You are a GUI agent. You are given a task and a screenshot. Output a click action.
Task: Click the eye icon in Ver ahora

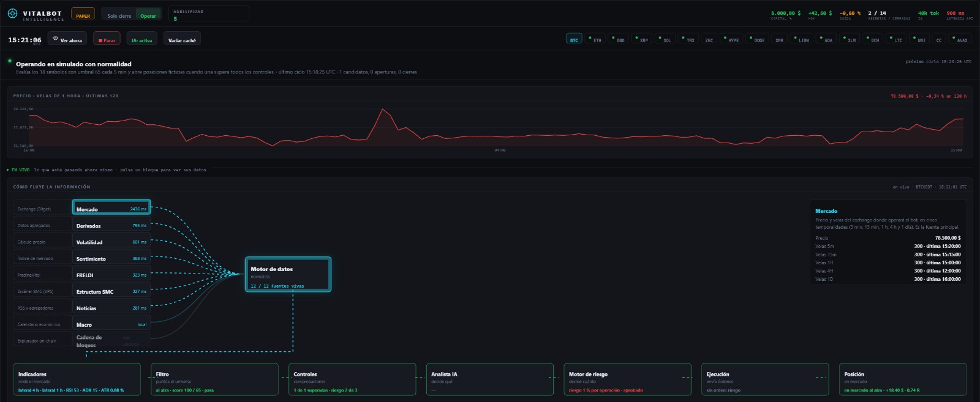coord(55,39)
